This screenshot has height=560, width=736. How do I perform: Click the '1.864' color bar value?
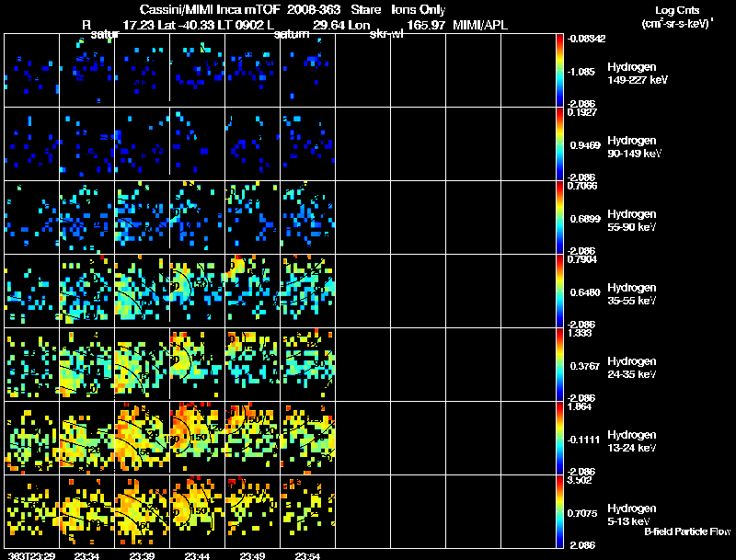coord(580,406)
